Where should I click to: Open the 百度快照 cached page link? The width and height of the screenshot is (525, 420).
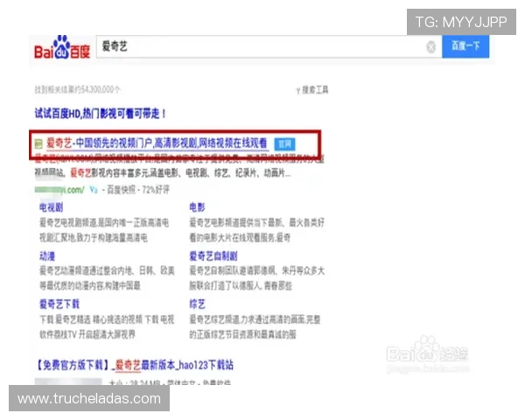[x=121, y=190]
